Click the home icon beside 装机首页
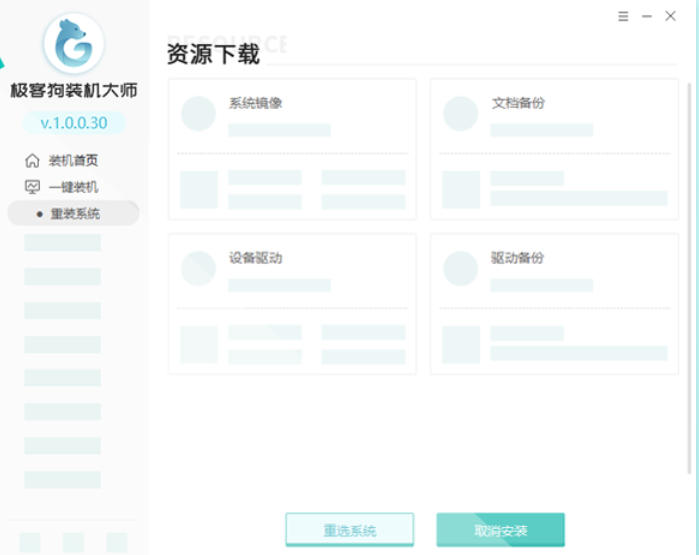The image size is (699, 555). (32, 160)
